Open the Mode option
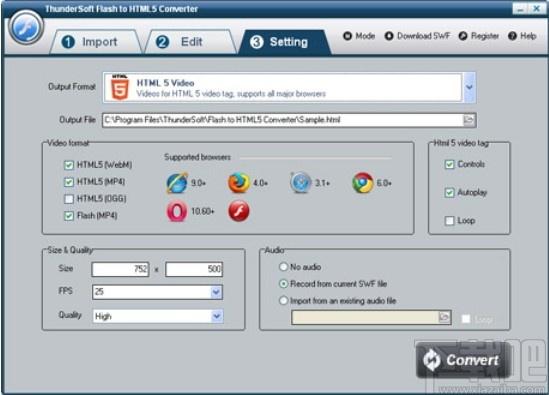This screenshot has height=395, width=549. click(359, 36)
